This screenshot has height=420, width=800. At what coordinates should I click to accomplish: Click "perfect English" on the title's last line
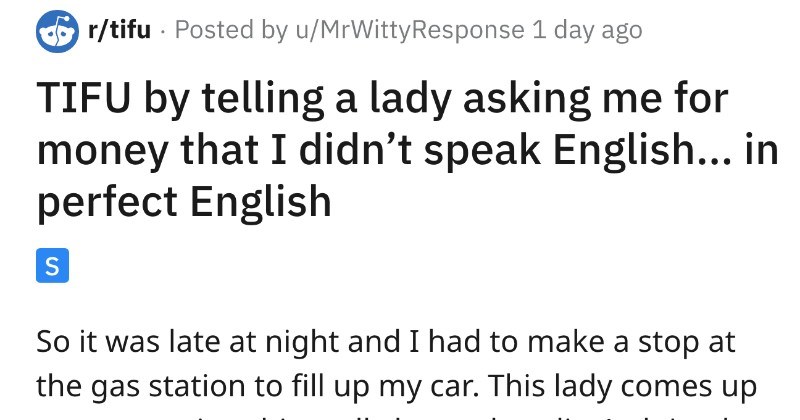click(184, 200)
